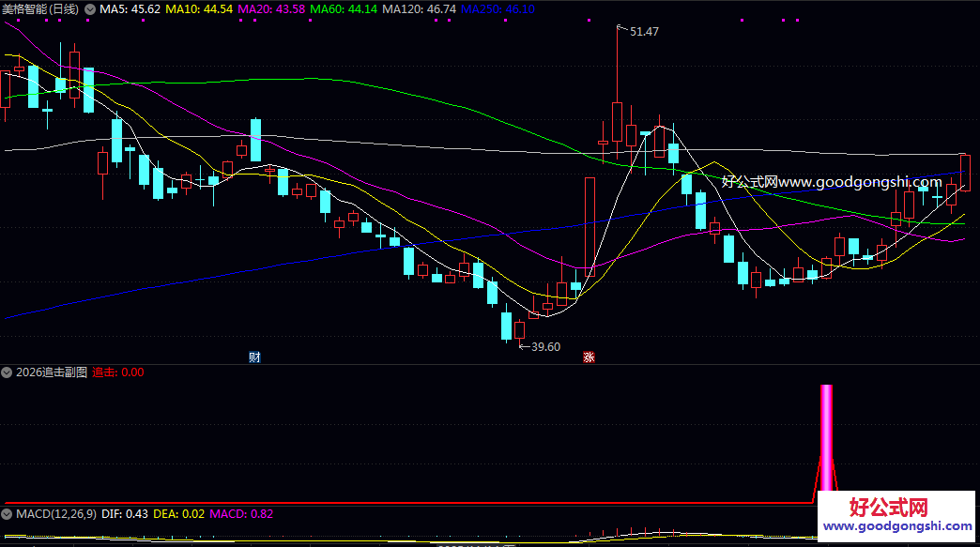Click the 追击: 0.00 red value
The height and width of the screenshot is (547, 980).
pyautogui.click(x=118, y=372)
